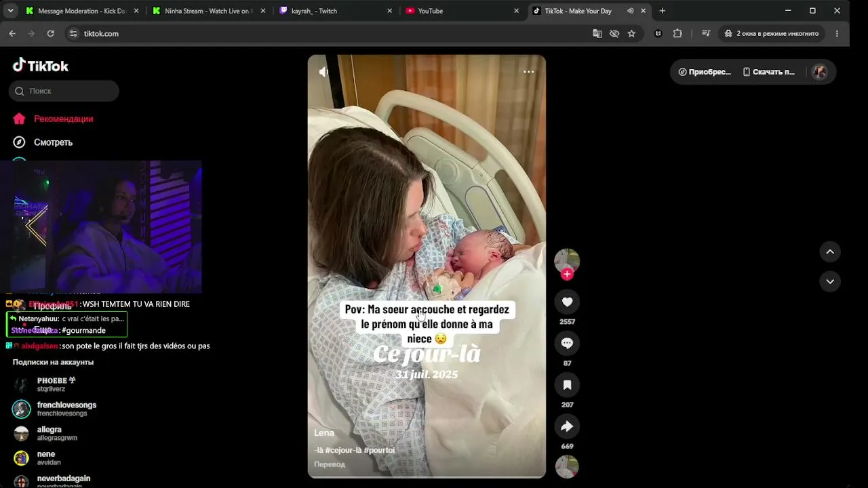Click Перевод to translate the caption
868x488 pixels.
click(x=330, y=464)
